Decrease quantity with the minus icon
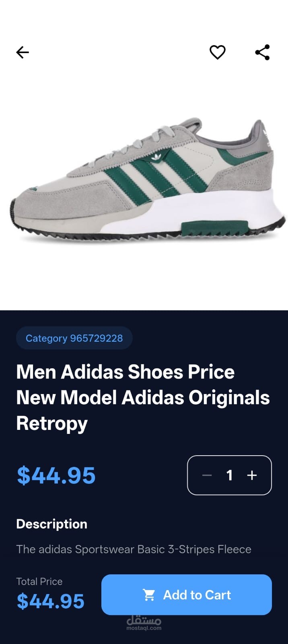 pos(207,475)
